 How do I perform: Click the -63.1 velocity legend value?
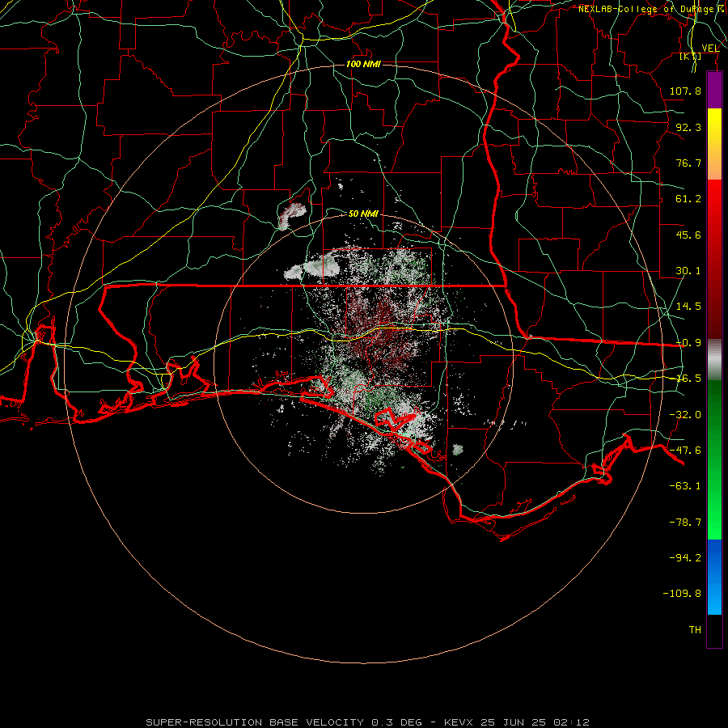tap(685, 486)
